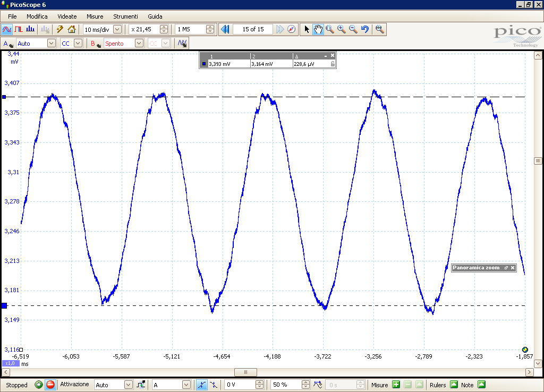Click the 228,6 µV delta value

304,64
